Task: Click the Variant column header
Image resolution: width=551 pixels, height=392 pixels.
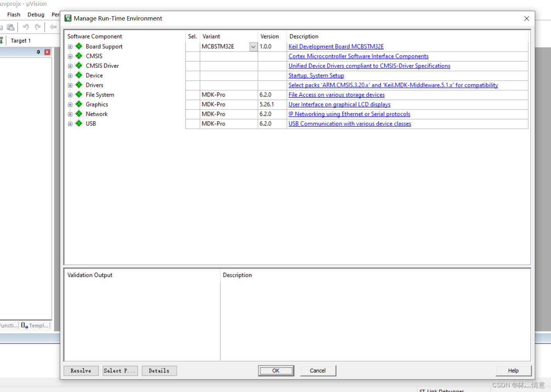Action: point(211,36)
